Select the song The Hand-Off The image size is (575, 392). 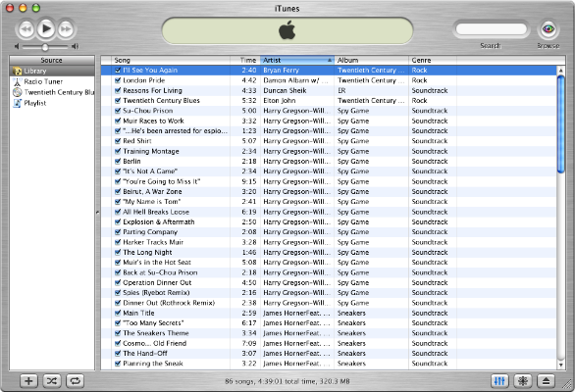(145, 353)
